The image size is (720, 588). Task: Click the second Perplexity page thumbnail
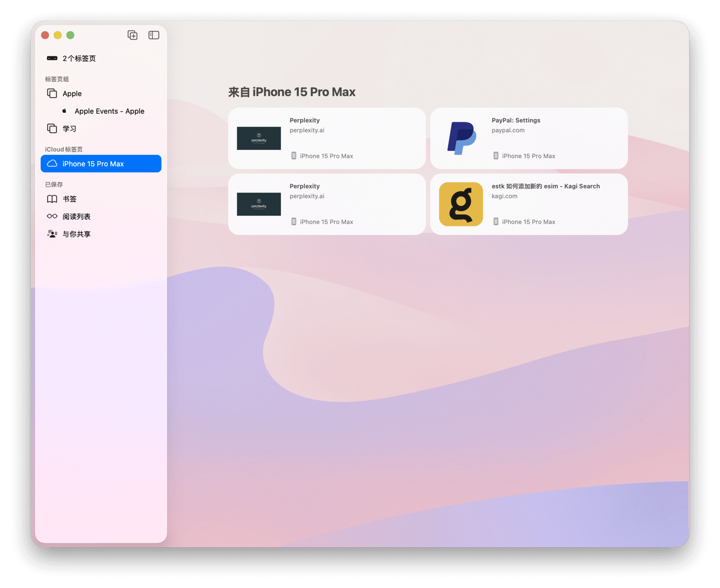pos(259,204)
